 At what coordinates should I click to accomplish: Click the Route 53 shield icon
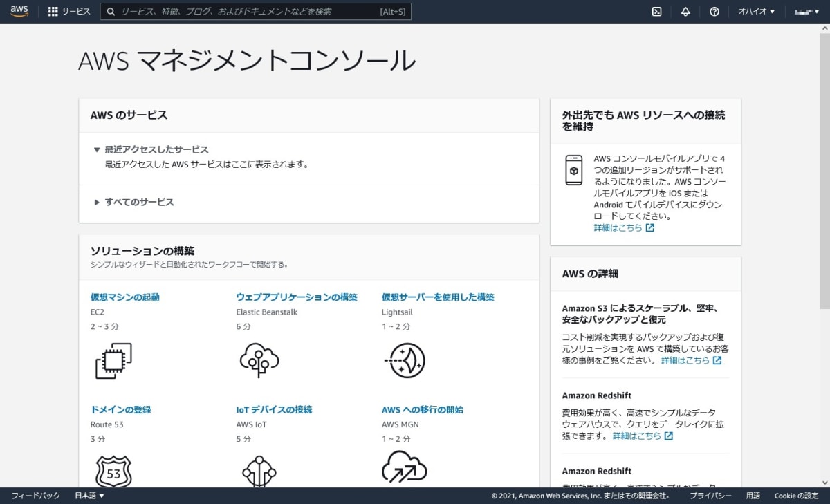click(x=113, y=471)
